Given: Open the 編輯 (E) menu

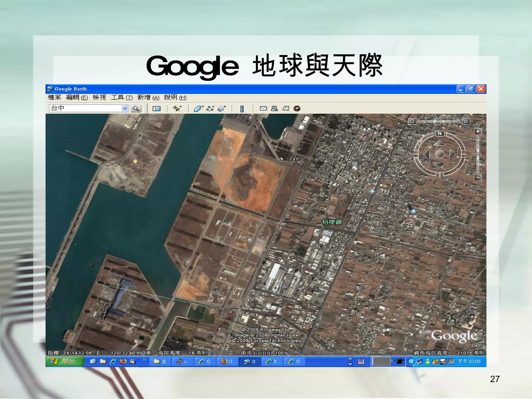Looking at the screenshot, I should click(x=77, y=97).
